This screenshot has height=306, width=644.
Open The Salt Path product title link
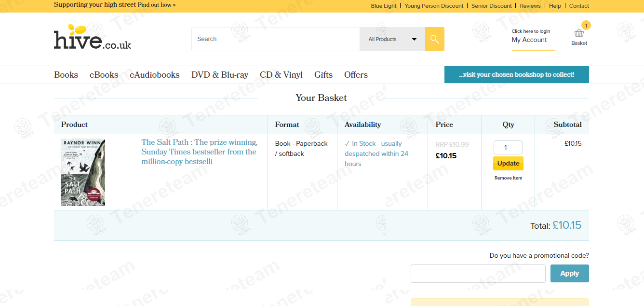tap(199, 152)
